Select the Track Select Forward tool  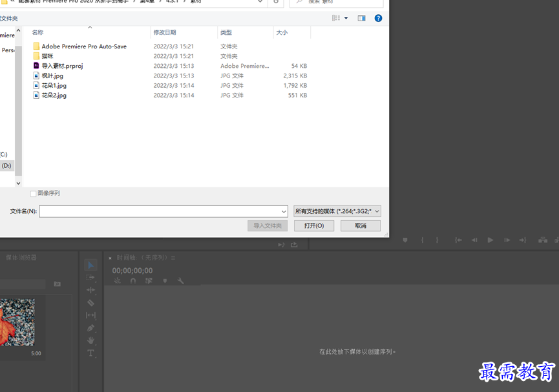90,277
